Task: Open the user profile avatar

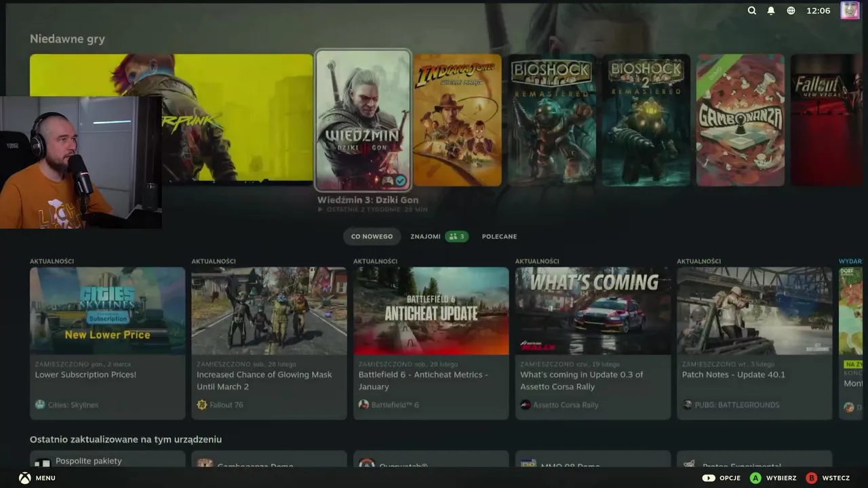Action: [x=850, y=10]
